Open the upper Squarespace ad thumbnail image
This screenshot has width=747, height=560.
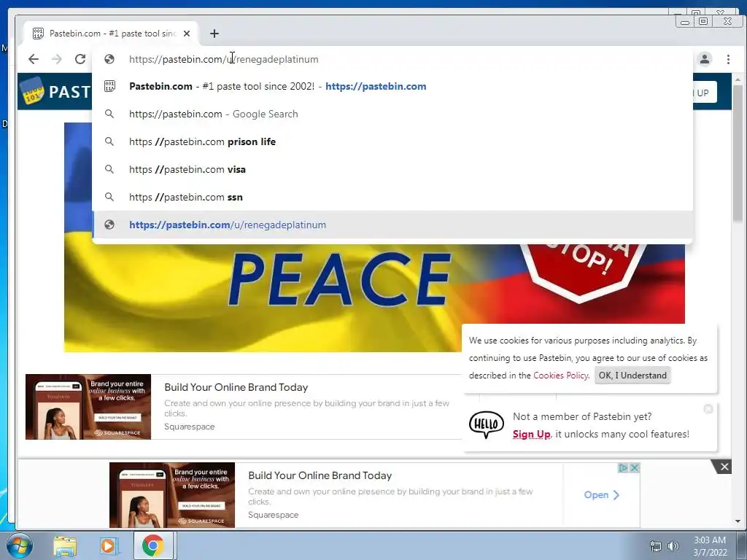pos(88,407)
